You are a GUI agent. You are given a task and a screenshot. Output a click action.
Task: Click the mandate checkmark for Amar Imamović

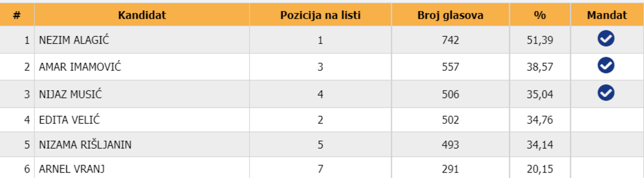[x=606, y=65]
